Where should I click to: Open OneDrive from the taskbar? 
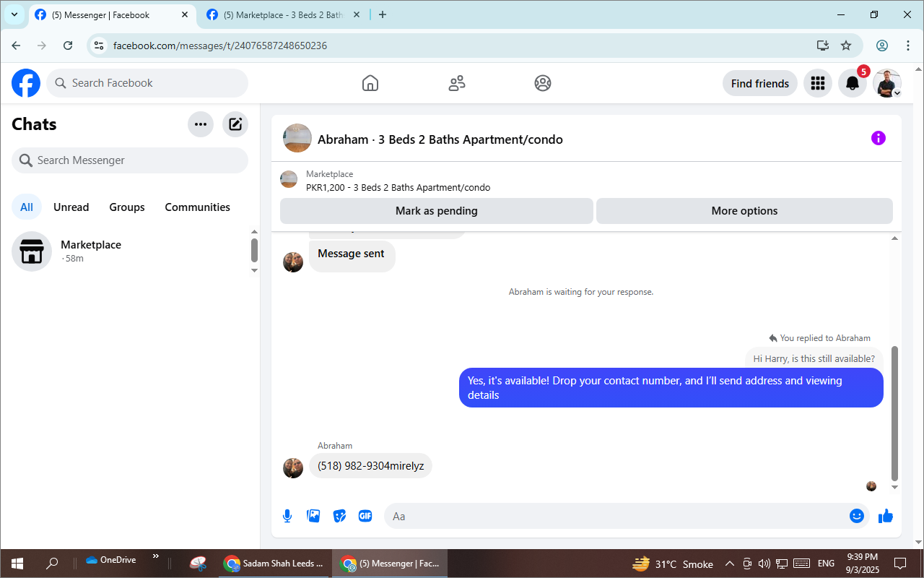pyautogui.click(x=110, y=560)
